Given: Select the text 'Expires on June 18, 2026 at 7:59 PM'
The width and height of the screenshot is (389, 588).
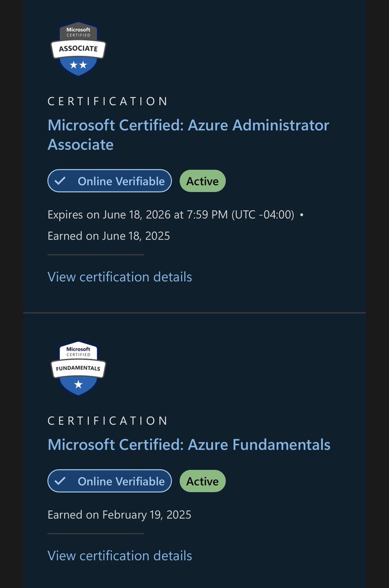Looking at the screenshot, I should click(139, 215).
